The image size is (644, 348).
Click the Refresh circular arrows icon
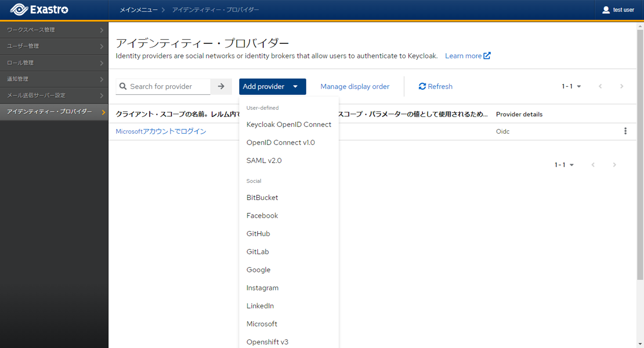pos(422,86)
